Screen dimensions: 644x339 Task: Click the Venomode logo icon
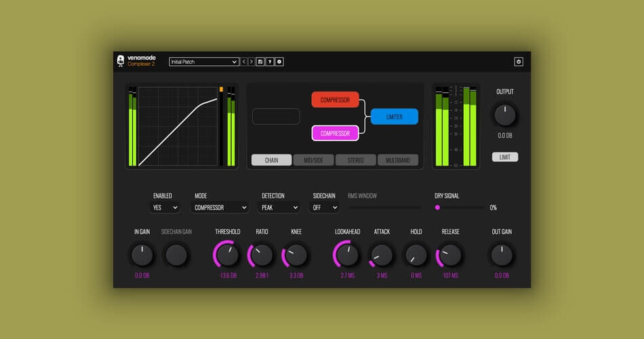121,61
